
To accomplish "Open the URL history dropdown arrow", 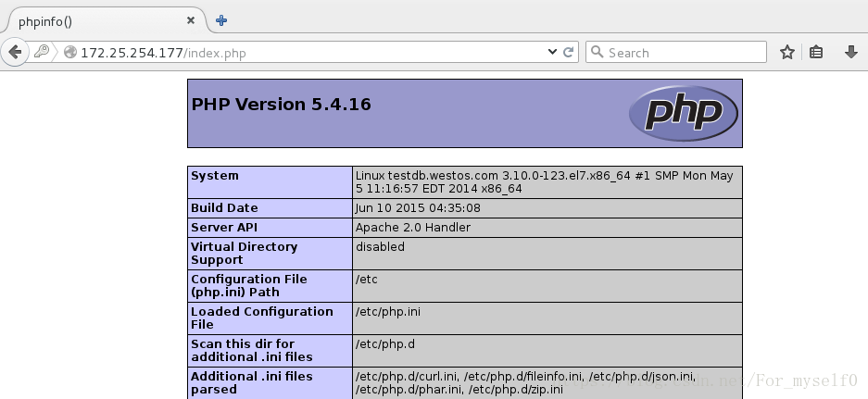I will pyautogui.click(x=552, y=52).
